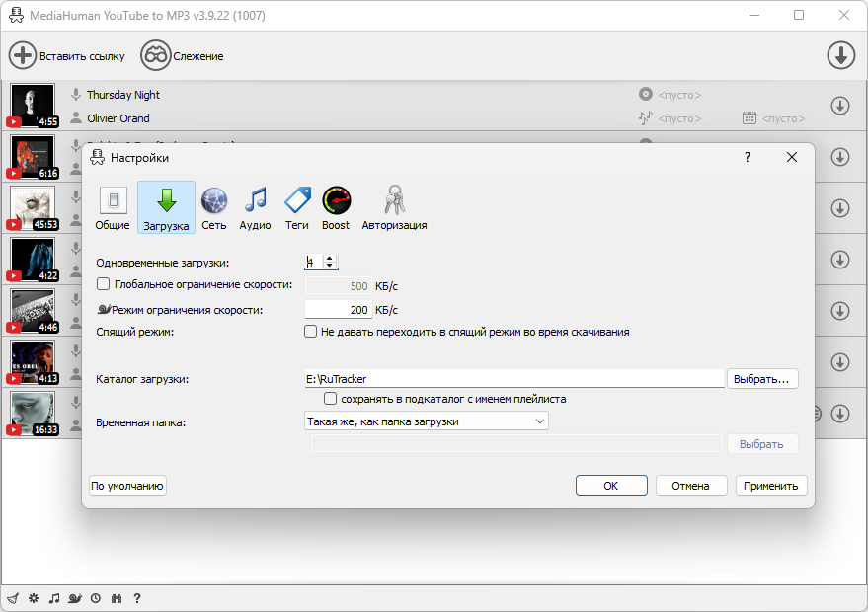The image size is (868, 612).
Task: Click the broom cleanup icon in status bar
Action: coord(13,598)
